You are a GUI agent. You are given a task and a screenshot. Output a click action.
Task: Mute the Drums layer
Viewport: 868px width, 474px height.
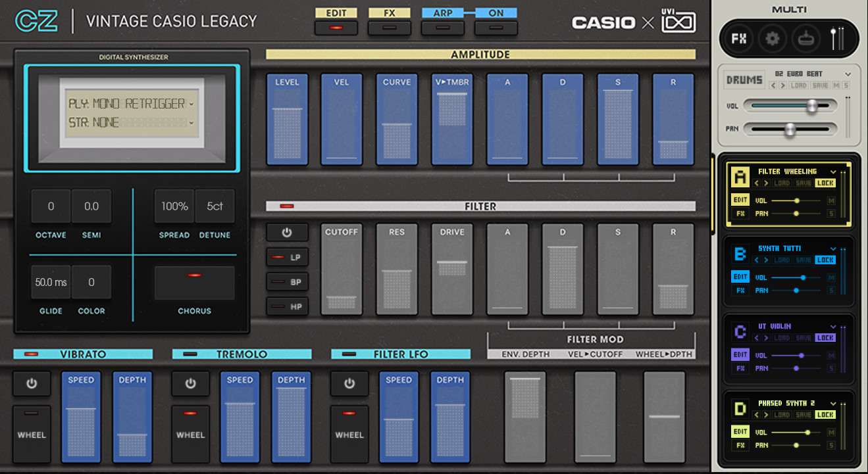tap(836, 85)
